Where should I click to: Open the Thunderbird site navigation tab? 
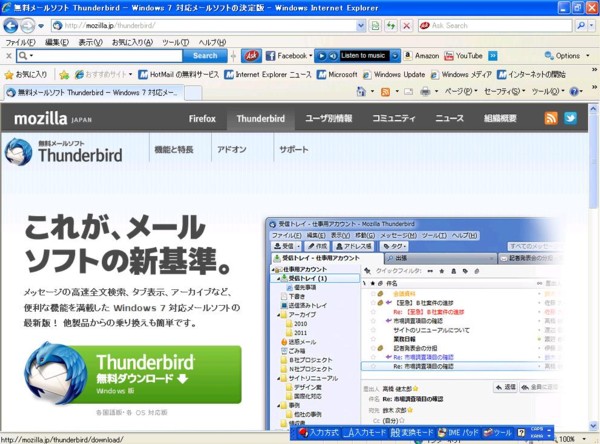(261, 119)
